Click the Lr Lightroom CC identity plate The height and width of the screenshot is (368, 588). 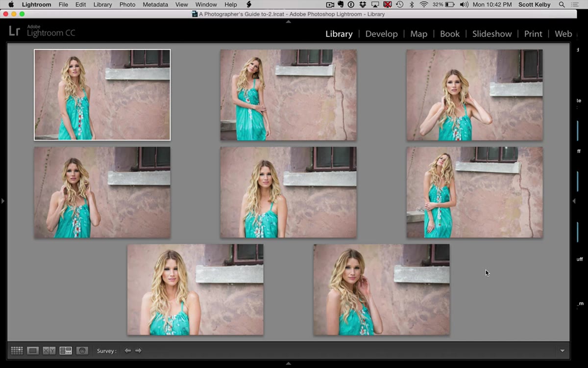pyautogui.click(x=42, y=31)
